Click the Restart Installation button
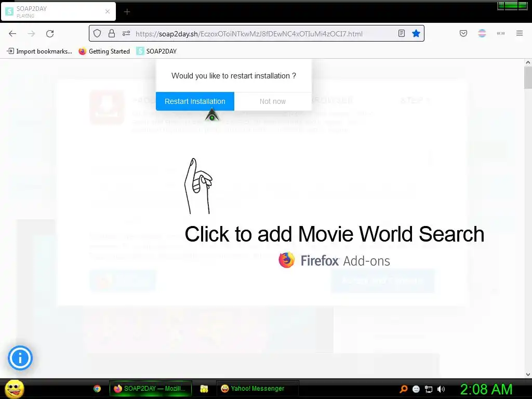Image resolution: width=532 pixels, height=399 pixels. [x=195, y=101]
